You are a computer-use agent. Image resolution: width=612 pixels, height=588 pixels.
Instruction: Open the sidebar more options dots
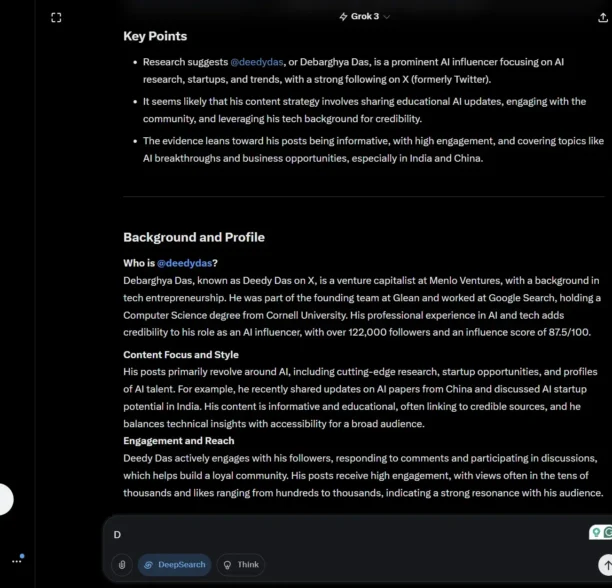coord(17,561)
